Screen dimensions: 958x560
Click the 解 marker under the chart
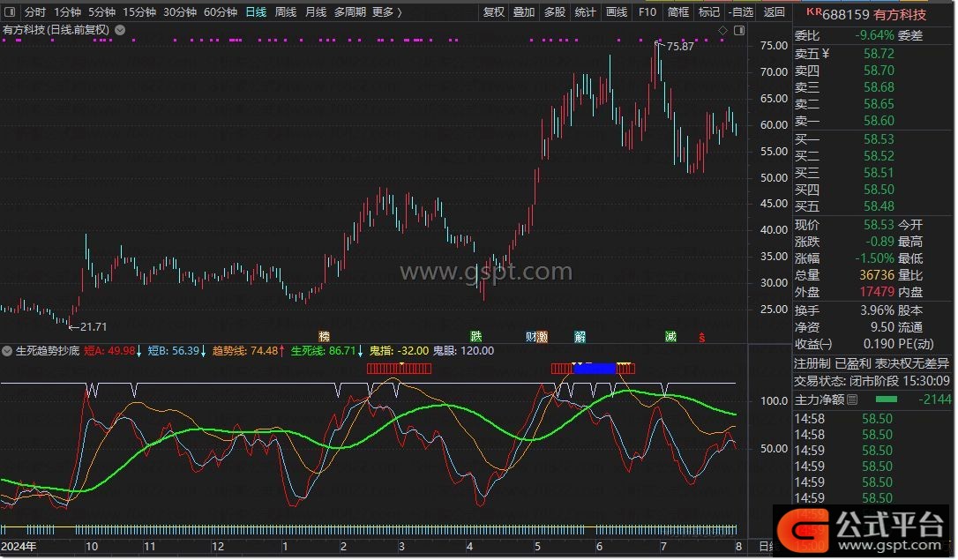point(580,336)
